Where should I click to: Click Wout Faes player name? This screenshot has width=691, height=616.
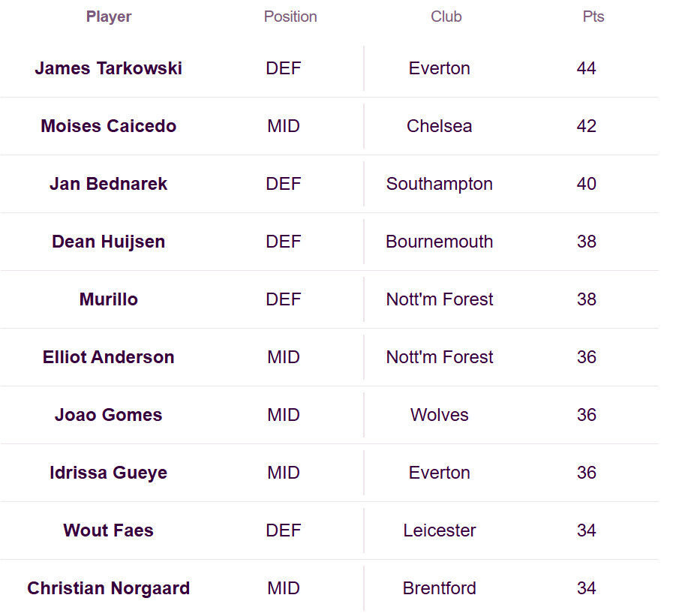[108, 530]
